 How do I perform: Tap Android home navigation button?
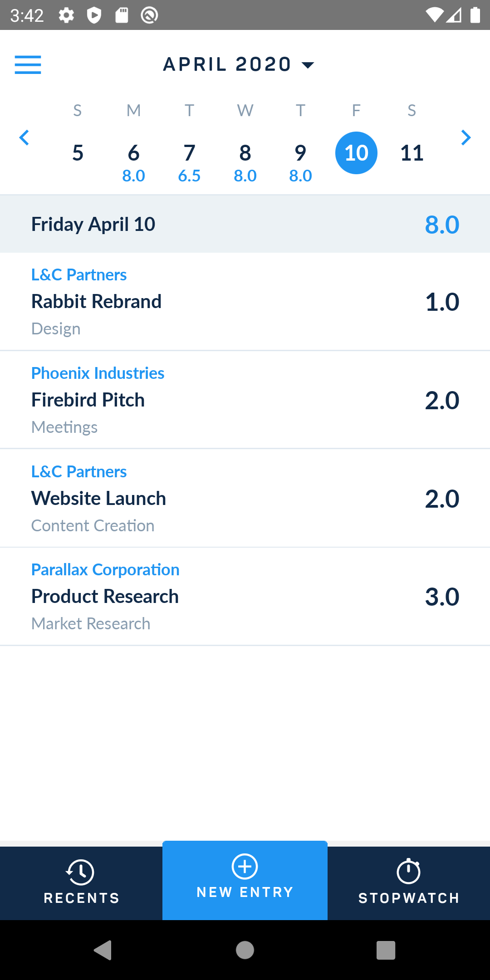(245, 950)
